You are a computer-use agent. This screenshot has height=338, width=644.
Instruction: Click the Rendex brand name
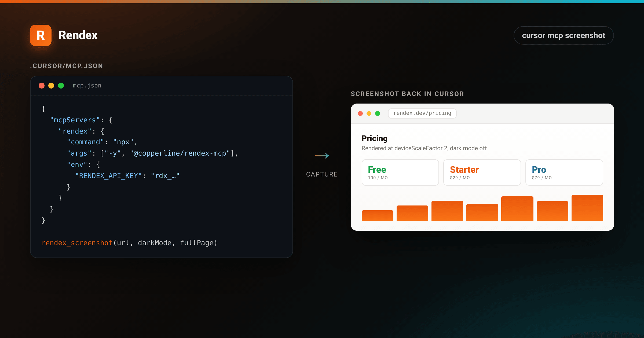click(x=78, y=35)
